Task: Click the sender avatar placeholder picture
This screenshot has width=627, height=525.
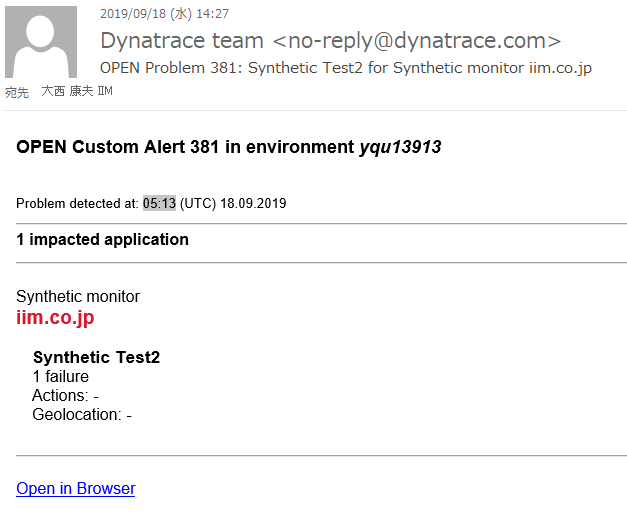Action: pos(41,42)
